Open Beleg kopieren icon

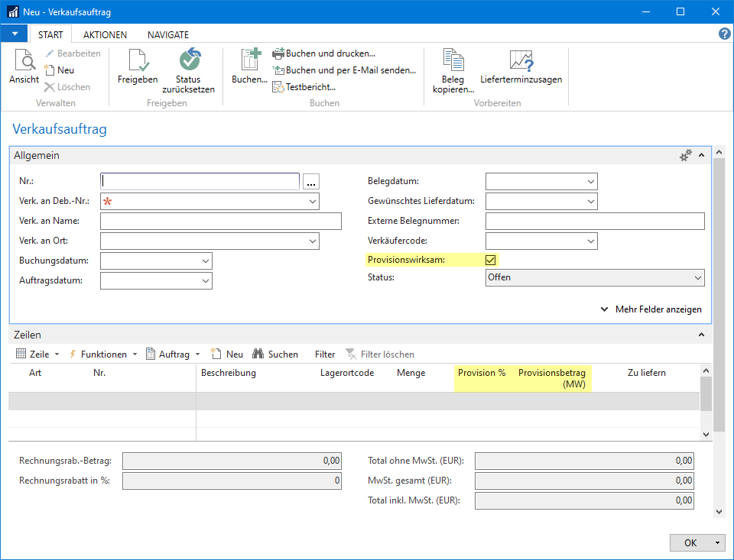[453, 60]
